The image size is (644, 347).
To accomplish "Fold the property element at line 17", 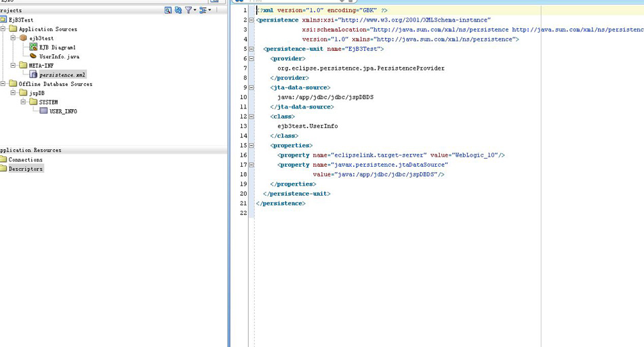I will pyautogui.click(x=251, y=165).
